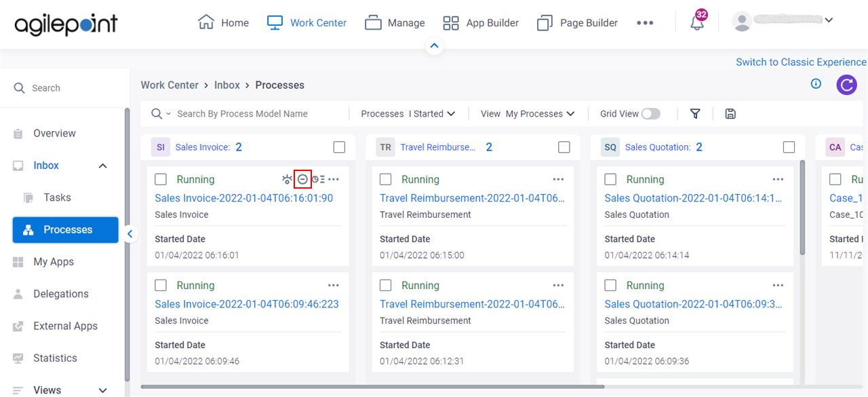This screenshot has width=868, height=397.
Task: Expand the Views sidebar section chevron
Action: tap(103, 390)
